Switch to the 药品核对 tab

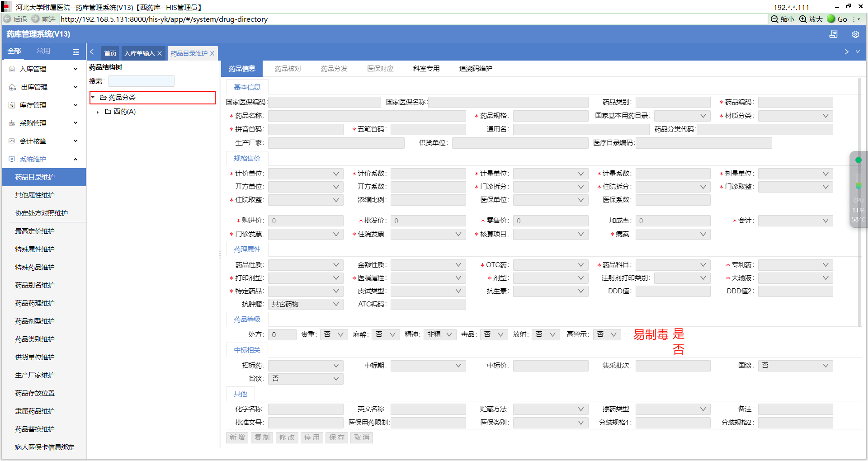click(288, 69)
